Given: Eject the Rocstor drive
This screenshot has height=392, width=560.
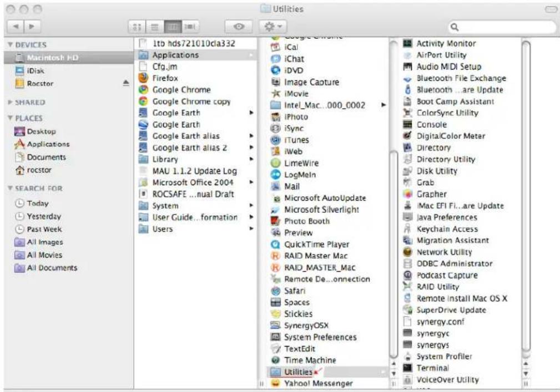Looking at the screenshot, I should pyautogui.click(x=126, y=83).
